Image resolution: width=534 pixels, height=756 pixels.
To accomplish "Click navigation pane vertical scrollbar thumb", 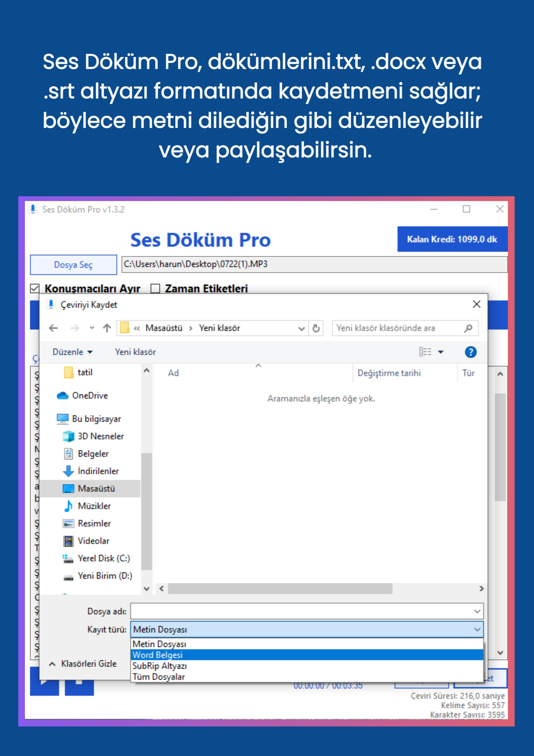I will click(x=146, y=512).
